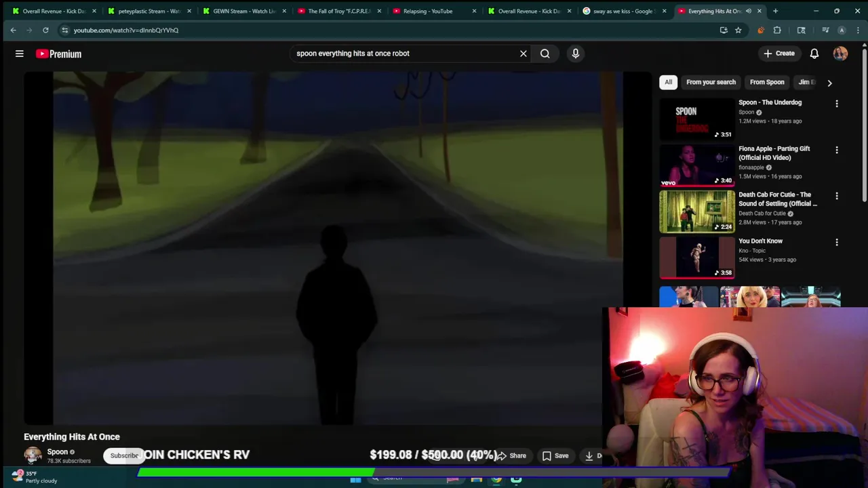The image size is (868, 488).
Task: Open the YouTube guide hamburger menu
Action: (x=20, y=54)
